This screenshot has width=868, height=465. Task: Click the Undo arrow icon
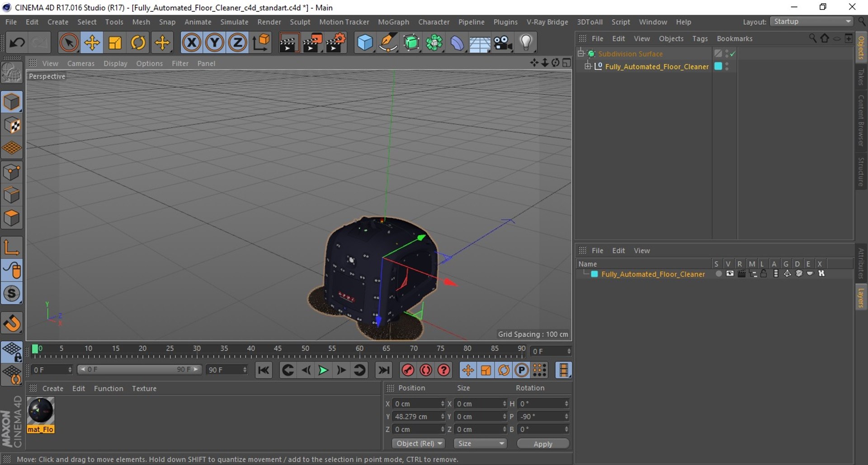click(x=17, y=43)
